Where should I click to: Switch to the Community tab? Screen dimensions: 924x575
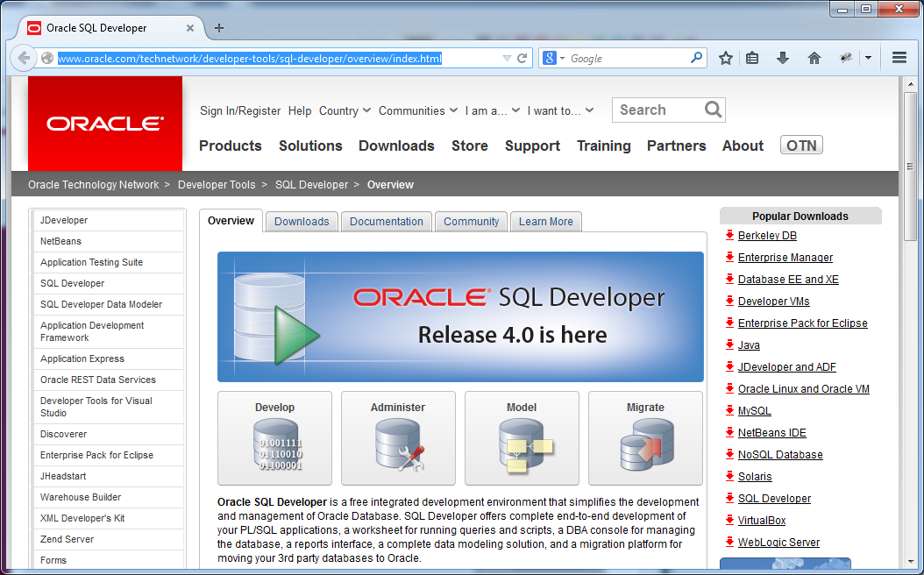click(472, 222)
